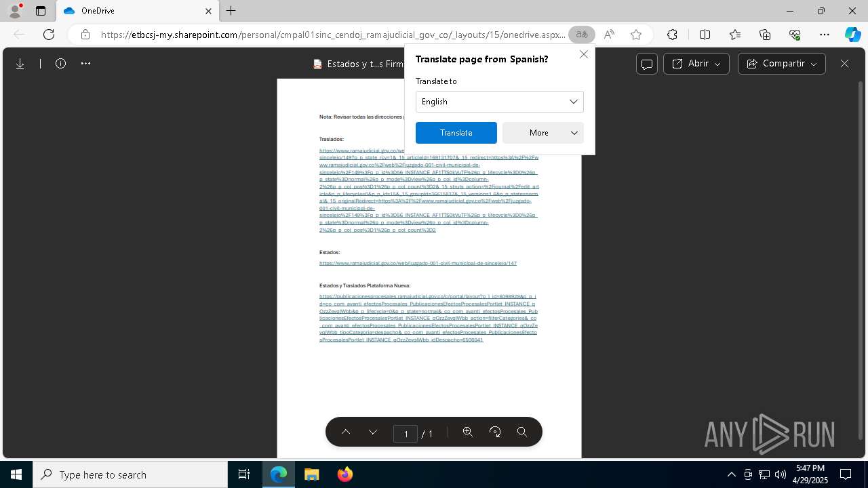The image size is (868, 488).
Task: Click the translate icon in address bar
Action: point(581,35)
